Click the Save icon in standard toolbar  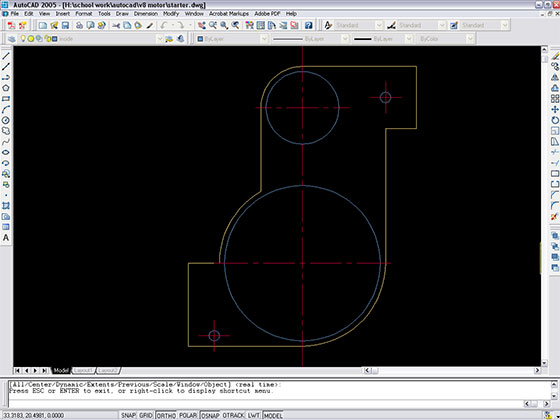pos(65,25)
